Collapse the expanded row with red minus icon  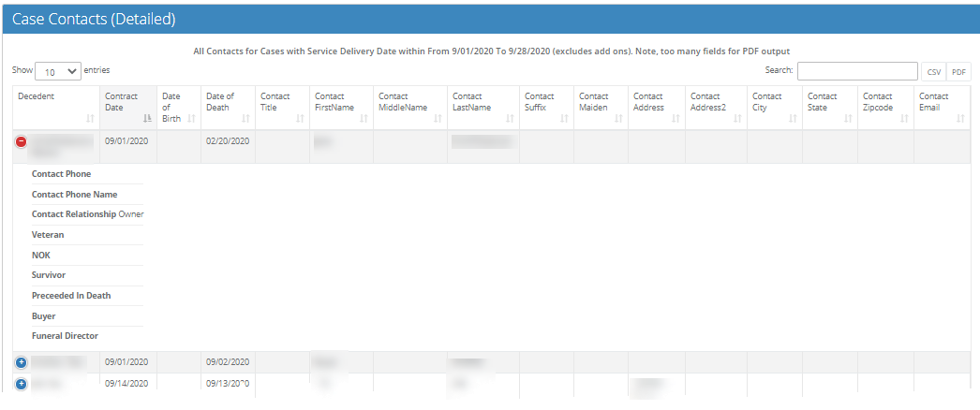click(21, 141)
